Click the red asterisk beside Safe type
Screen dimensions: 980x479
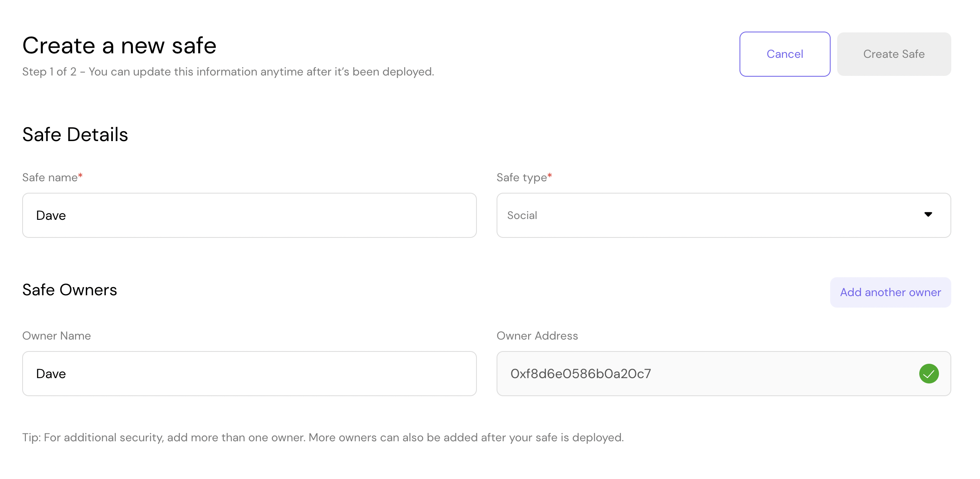click(x=550, y=176)
